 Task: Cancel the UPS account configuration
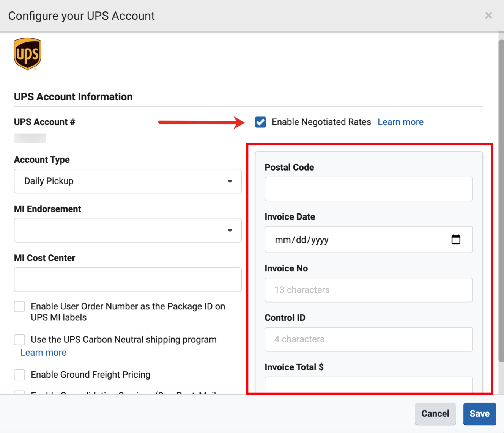point(435,414)
